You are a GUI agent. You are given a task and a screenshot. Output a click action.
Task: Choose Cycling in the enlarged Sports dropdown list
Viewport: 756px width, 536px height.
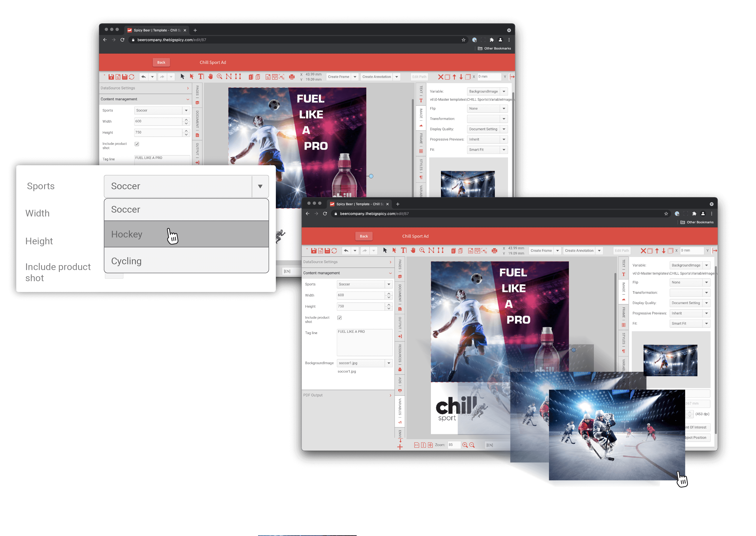click(x=186, y=260)
